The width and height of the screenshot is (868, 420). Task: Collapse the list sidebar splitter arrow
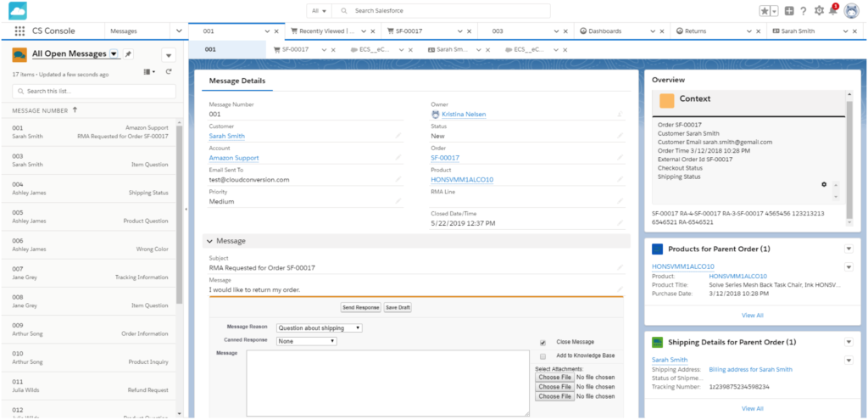click(186, 209)
